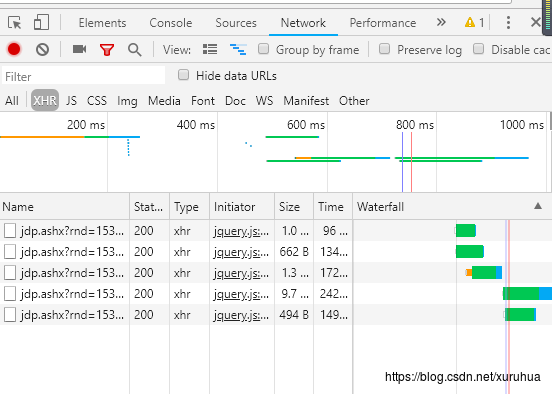Sort by the Status column header
This screenshot has width=552, height=394.
pos(150,207)
